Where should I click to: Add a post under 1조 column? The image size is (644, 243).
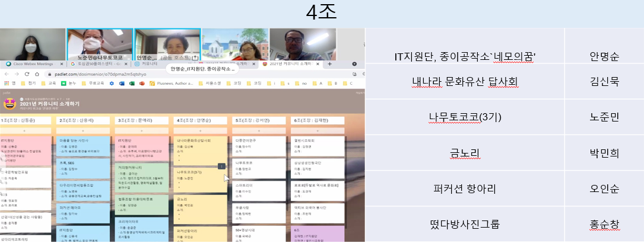(x=26, y=131)
